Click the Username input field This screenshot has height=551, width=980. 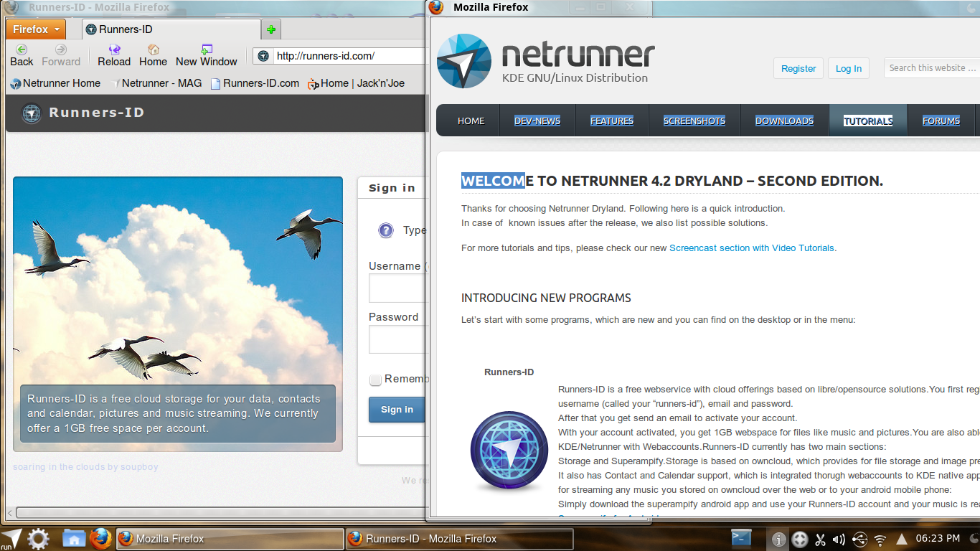tap(397, 288)
